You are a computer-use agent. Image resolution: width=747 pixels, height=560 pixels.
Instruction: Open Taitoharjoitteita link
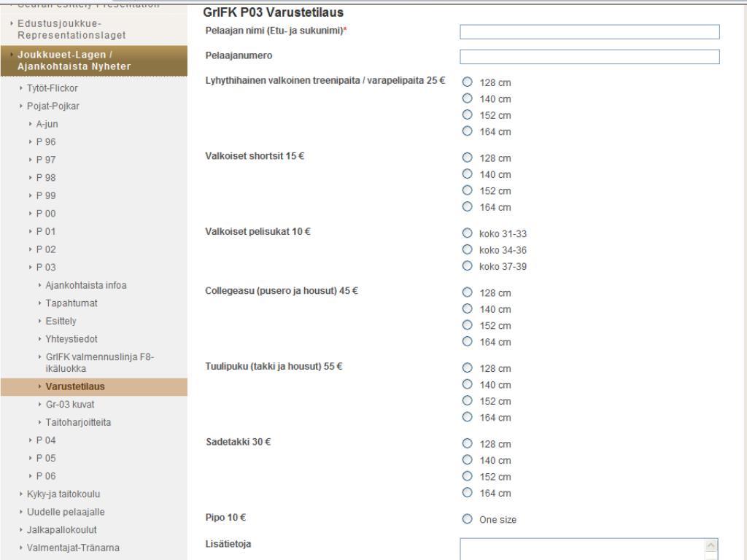pos(78,422)
